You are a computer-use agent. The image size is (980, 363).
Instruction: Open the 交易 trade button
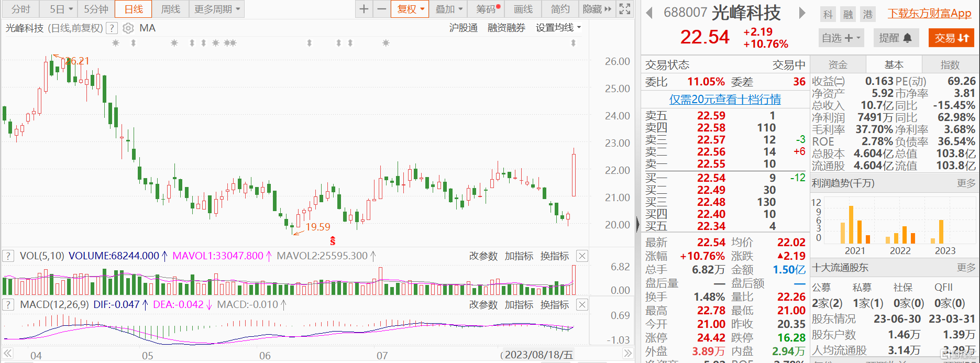[951, 38]
